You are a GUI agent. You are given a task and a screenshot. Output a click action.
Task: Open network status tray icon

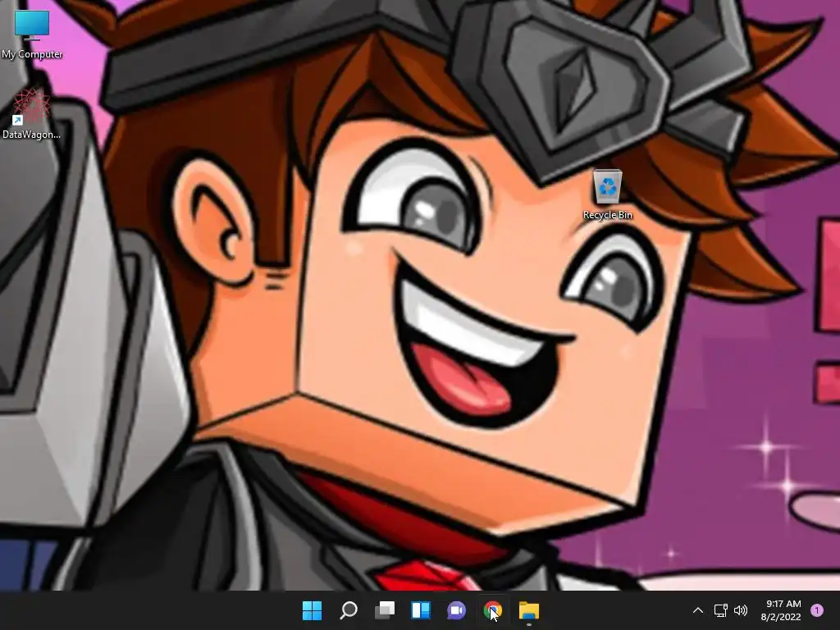pyautogui.click(x=721, y=610)
